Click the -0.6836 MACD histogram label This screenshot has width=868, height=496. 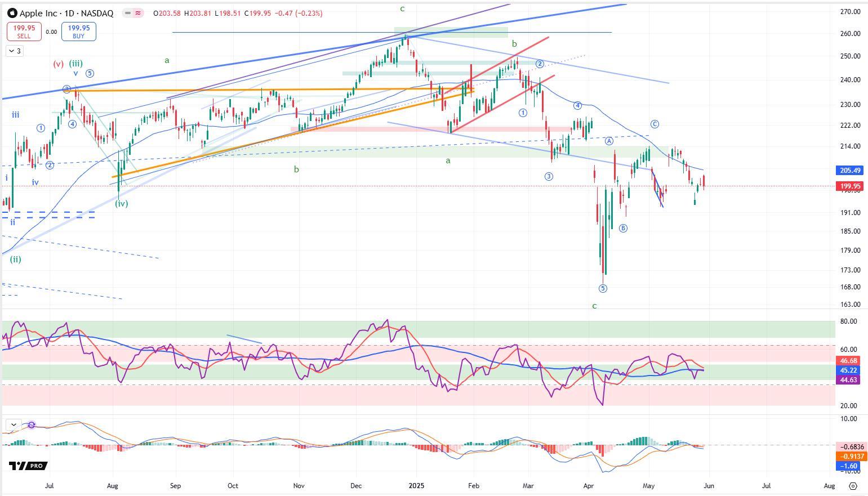(851, 447)
